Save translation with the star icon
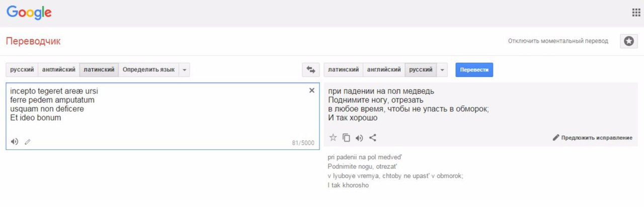The height and width of the screenshot is (207, 644). point(333,138)
